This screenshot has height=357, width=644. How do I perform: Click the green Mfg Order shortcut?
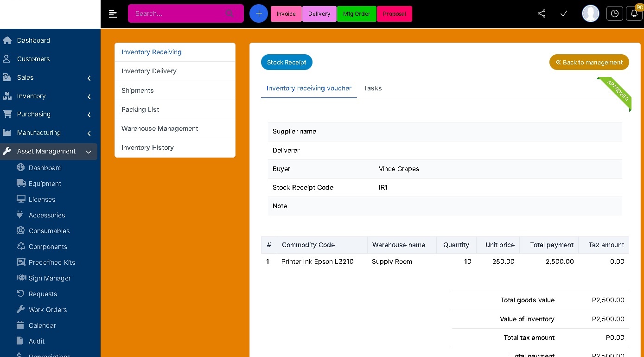(357, 14)
